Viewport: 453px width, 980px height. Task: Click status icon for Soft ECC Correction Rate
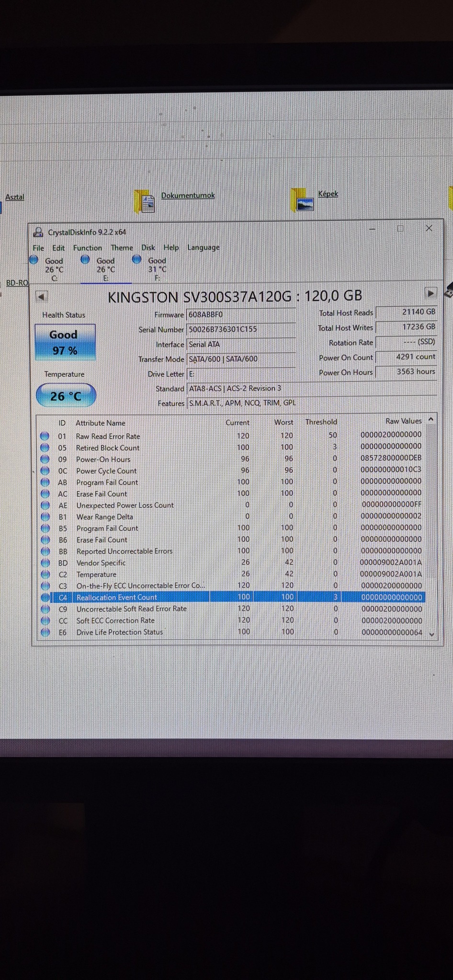coord(45,621)
